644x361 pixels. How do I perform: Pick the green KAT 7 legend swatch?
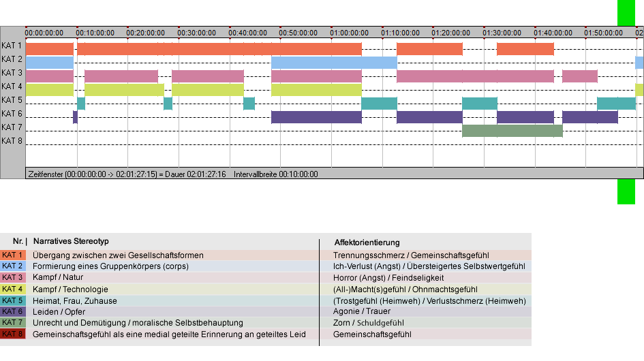point(13,322)
